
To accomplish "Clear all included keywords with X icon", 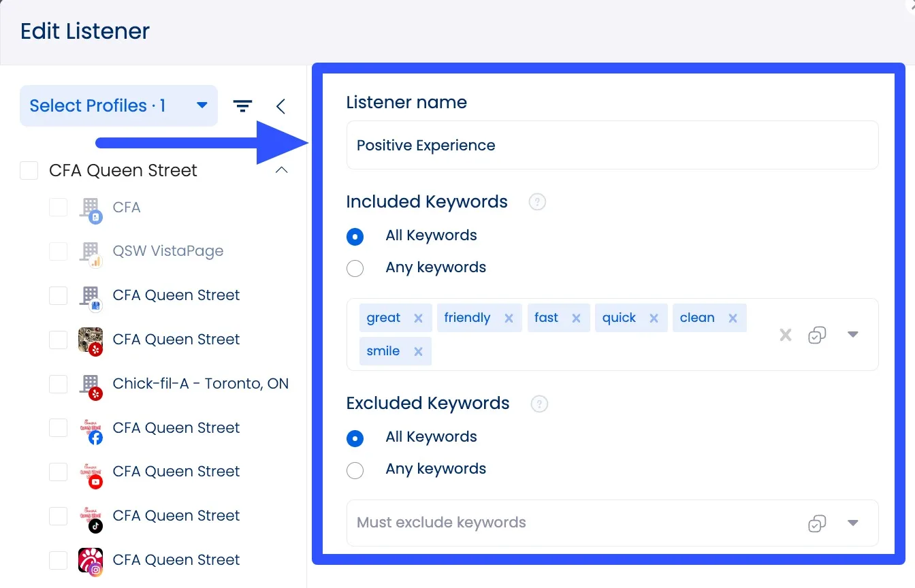I will [786, 335].
